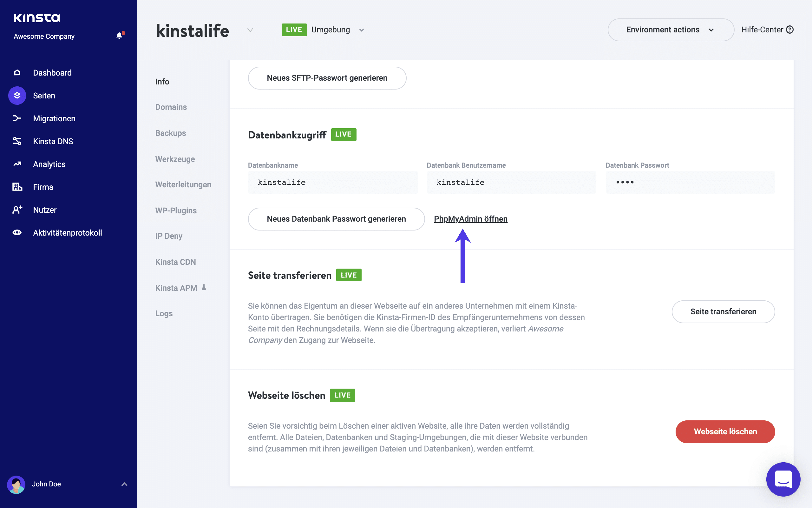Screen dimensions: 812x508
Task: Open the Hilfe-Center link
Action: (767, 30)
